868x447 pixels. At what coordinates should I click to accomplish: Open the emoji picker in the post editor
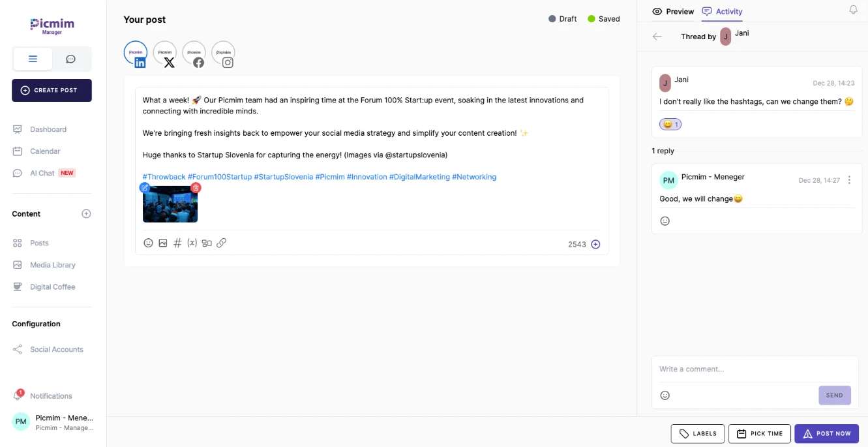click(x=148, y=242)
